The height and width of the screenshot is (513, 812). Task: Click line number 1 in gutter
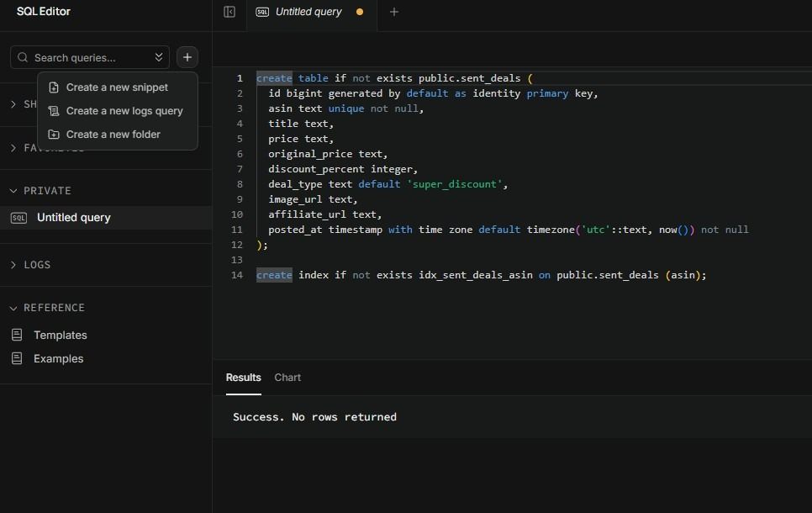click(x=240, y=78)
